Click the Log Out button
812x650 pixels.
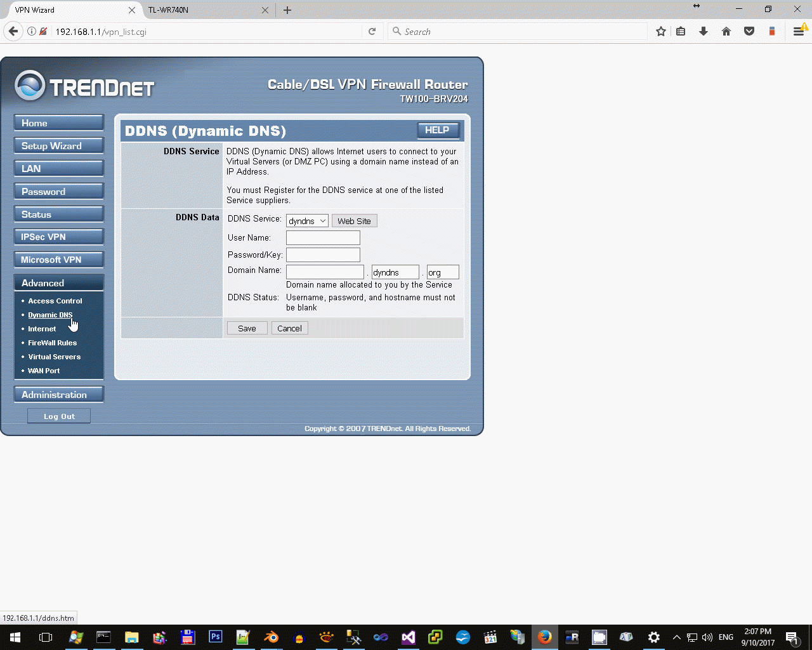click(59, 416)
